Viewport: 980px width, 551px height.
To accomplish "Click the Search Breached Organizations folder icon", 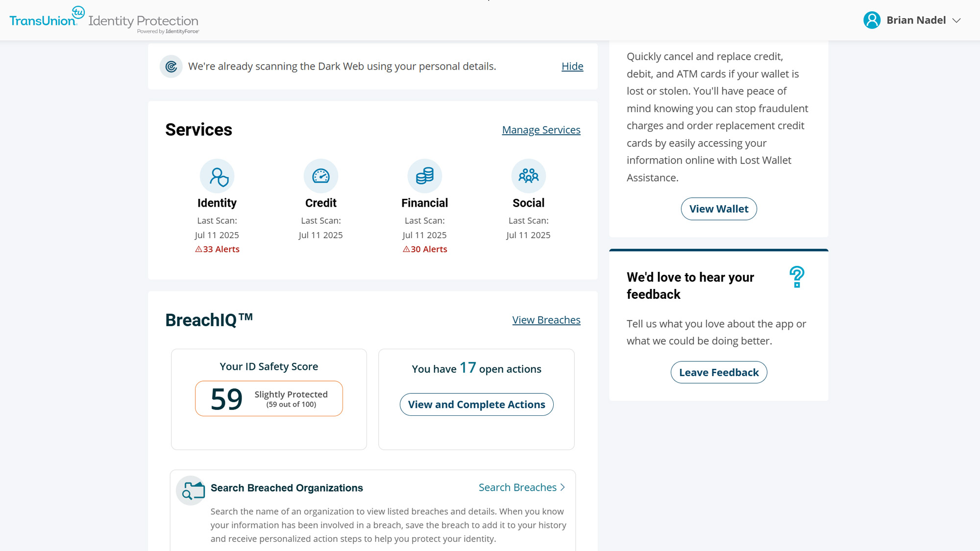I will tap(191, 490).
